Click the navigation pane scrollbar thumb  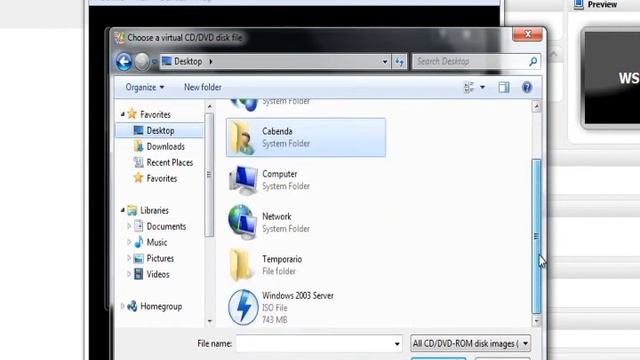coord(209,175)
